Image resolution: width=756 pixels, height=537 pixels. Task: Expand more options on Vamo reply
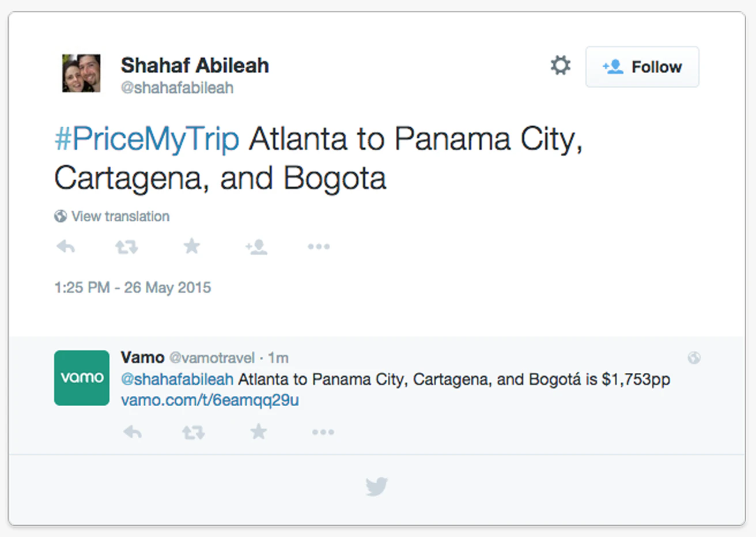pyautogui.click(x=323, y=432)
